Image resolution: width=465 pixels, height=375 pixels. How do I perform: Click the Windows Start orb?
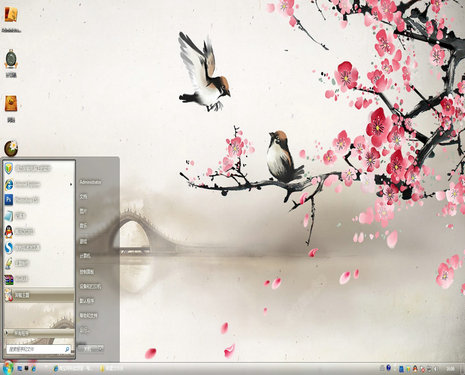pyautogui.click(x=7, y=368)
